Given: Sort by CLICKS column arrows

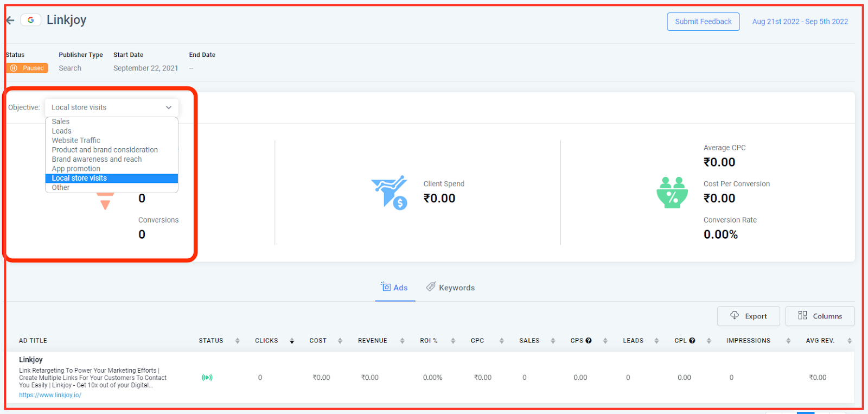Looking at the screenshot, I should click(292, 341).
